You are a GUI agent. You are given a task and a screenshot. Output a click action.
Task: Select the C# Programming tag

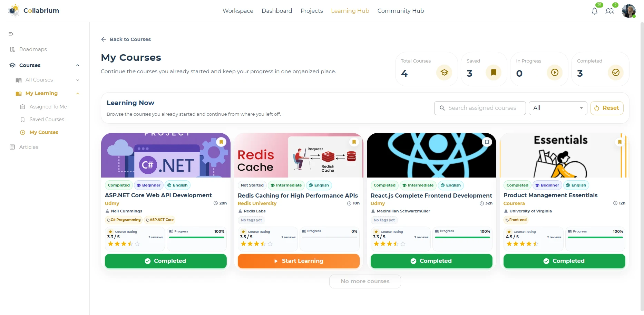point(124,220)
